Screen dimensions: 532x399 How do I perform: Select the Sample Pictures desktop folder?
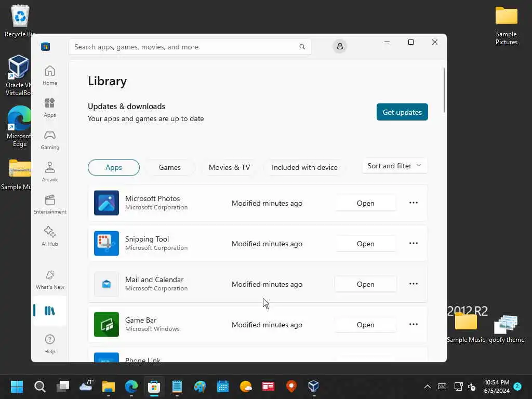click(506, 26)
